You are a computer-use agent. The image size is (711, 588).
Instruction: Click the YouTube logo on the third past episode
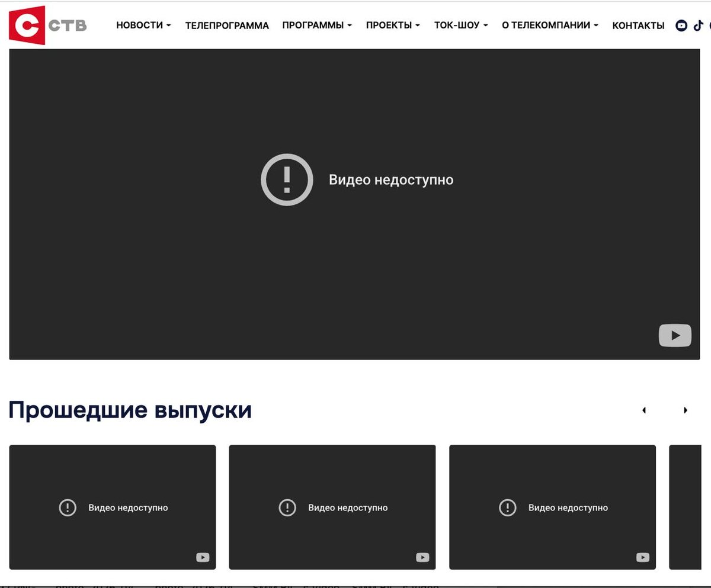coord(643,557)
